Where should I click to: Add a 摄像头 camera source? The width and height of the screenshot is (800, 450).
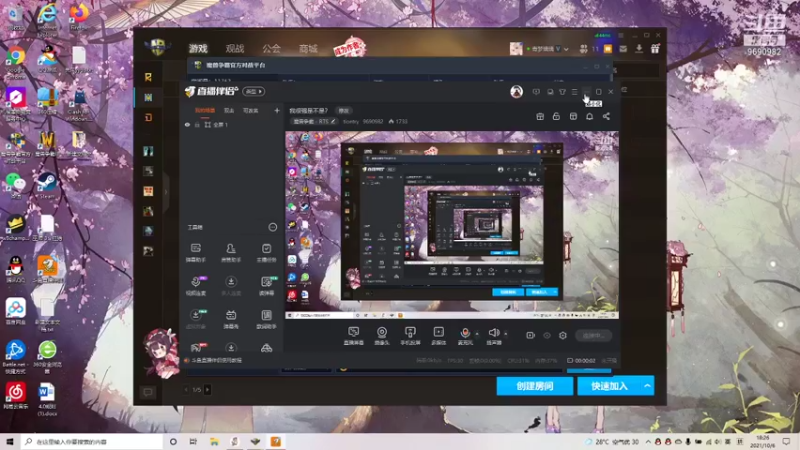coord(382,336)
